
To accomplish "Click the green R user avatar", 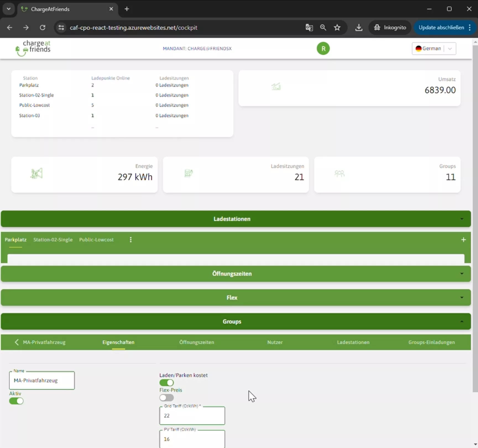I will pyautogui.click(x=323, y=49).
